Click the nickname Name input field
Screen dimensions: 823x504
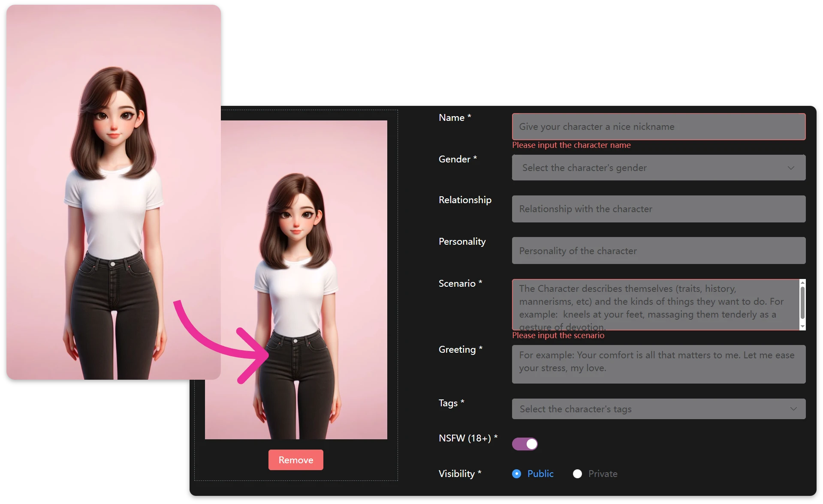(x=659, y=126)
